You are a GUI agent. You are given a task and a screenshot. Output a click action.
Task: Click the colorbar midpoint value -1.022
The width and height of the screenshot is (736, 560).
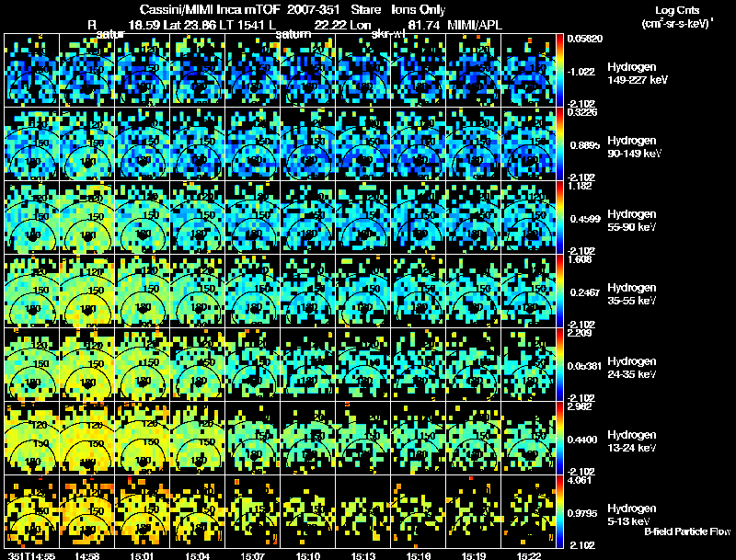coord(581,72)
